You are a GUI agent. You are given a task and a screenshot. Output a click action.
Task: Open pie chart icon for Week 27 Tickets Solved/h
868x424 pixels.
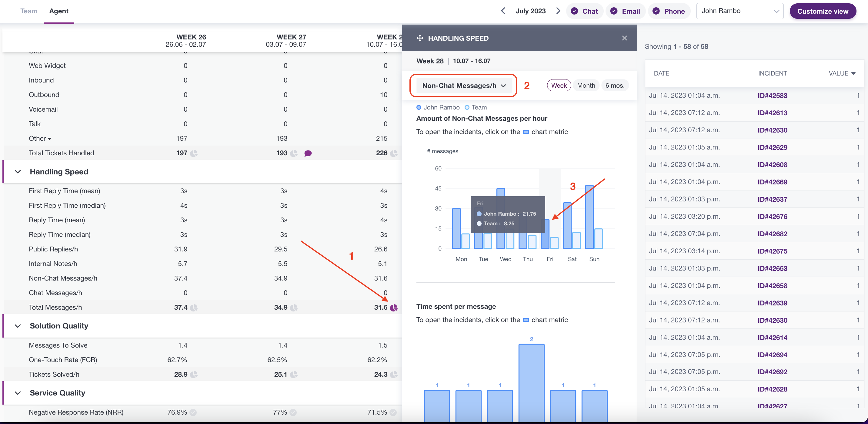click(x=294, y=375)
